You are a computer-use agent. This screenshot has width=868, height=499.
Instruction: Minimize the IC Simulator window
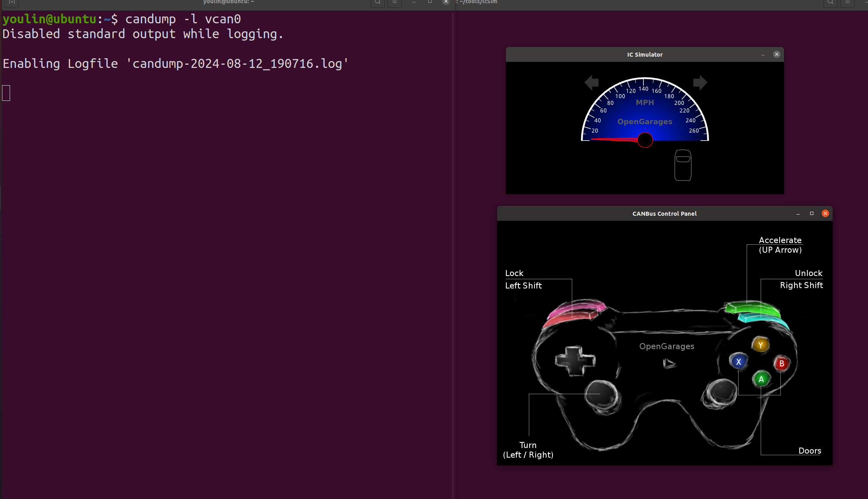[x=763, y=55]
